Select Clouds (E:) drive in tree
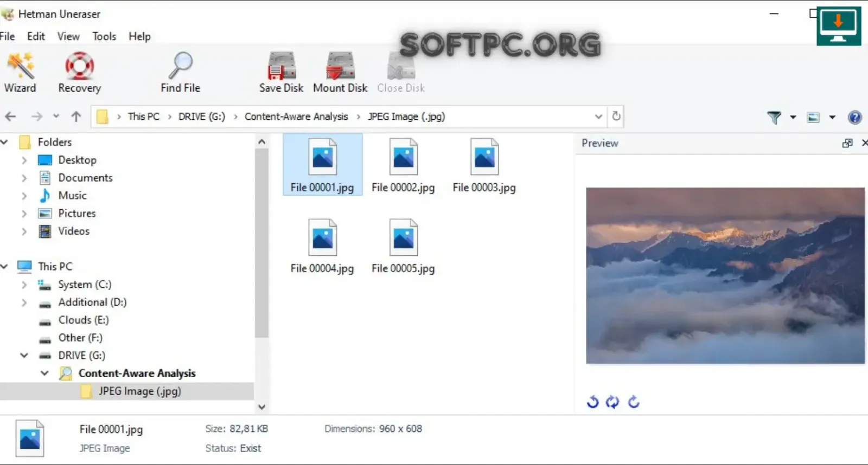This screenshot has width=868, height=465. 84,320
